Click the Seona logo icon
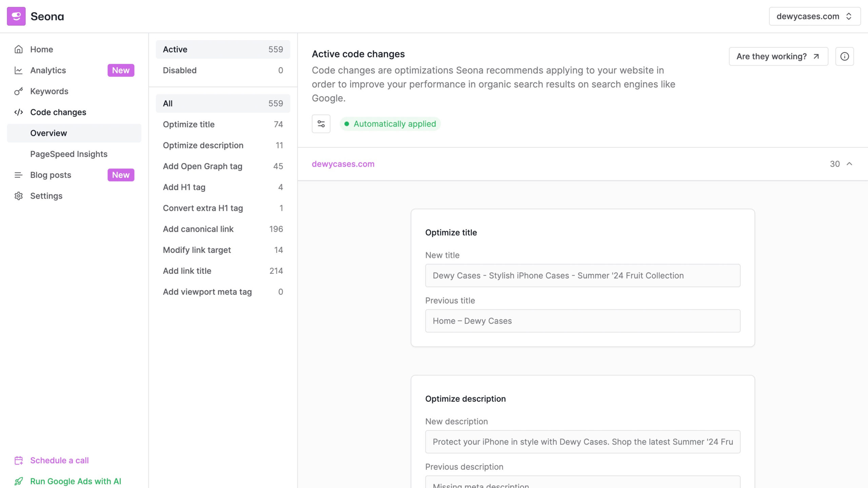The height and width of the screenshot is (488, 868). coord(16,16)
